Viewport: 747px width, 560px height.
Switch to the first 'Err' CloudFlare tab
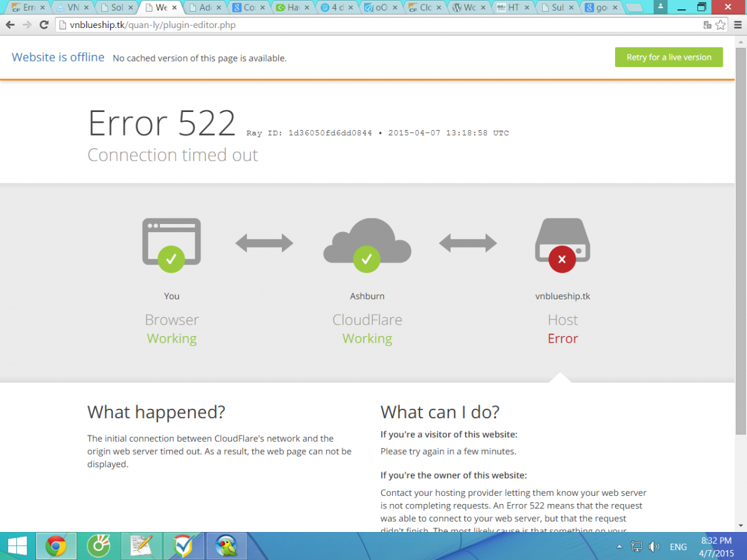point(25,8)
